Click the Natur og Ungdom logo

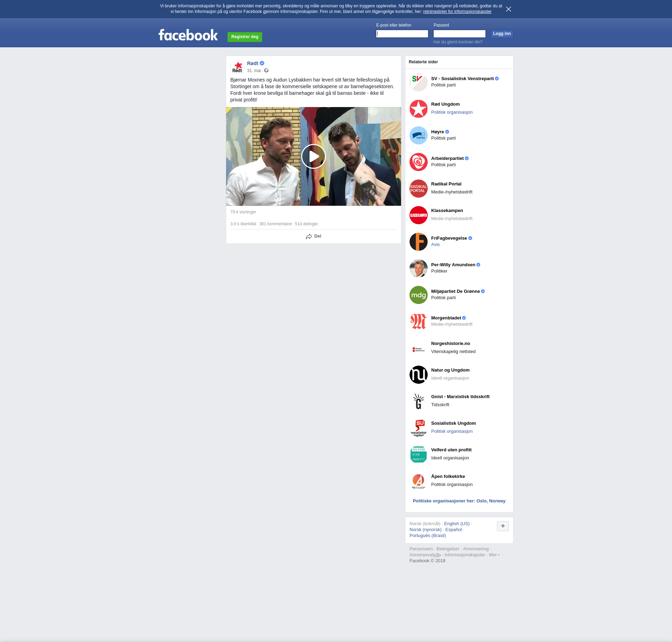418,375
